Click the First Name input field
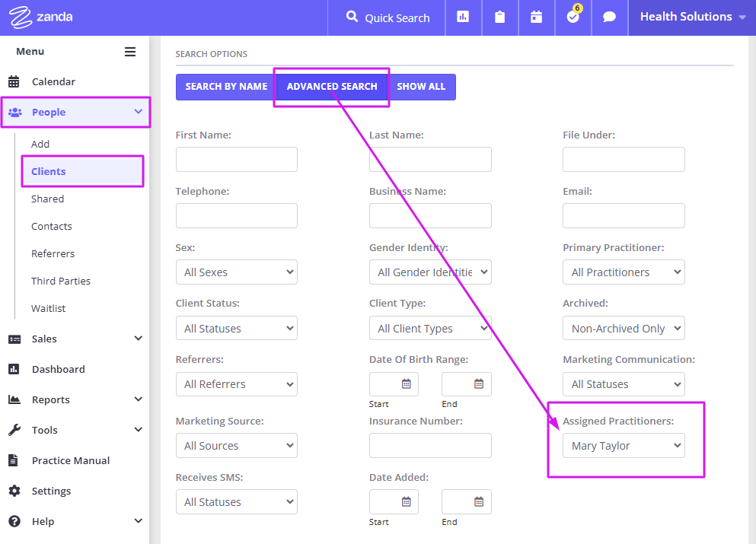This screenshot has height=544, width=756. pyautogui.click(x=236, y=159)
